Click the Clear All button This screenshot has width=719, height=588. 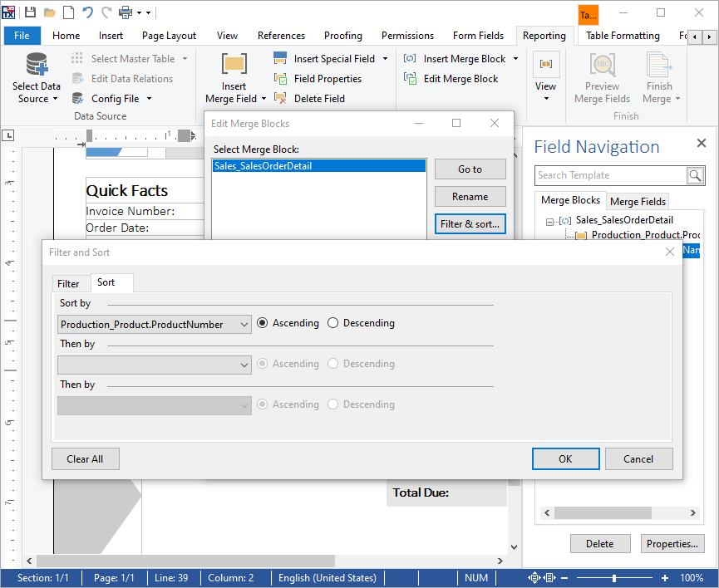pos(85,458)
